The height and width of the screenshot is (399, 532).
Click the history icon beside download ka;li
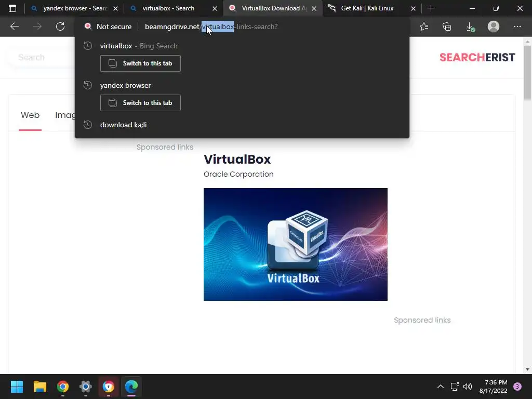click(88, 125)
